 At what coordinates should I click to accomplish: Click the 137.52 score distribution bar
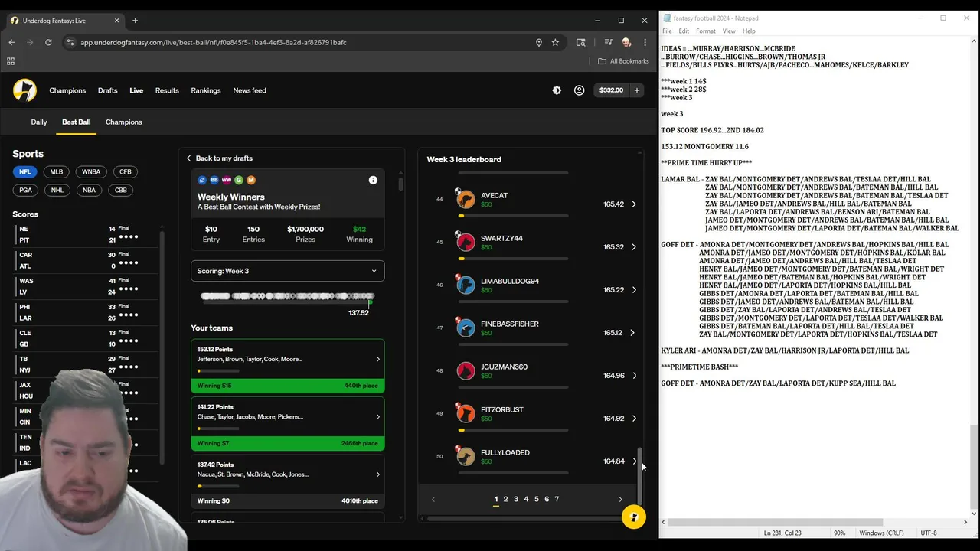click(287, 296)
